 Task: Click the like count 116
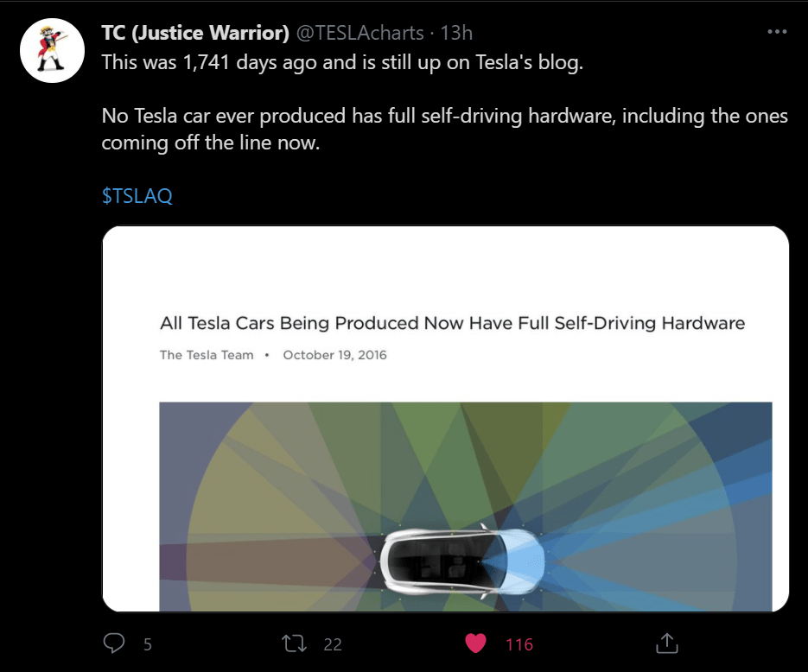click(519, 644)
